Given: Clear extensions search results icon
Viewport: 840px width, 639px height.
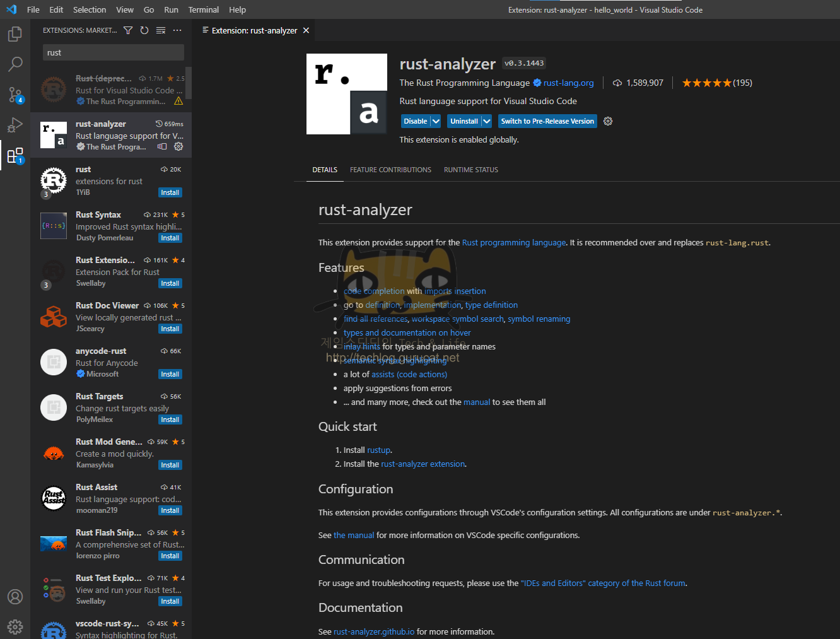Looking at the screenshot, I should pos(161,30).
